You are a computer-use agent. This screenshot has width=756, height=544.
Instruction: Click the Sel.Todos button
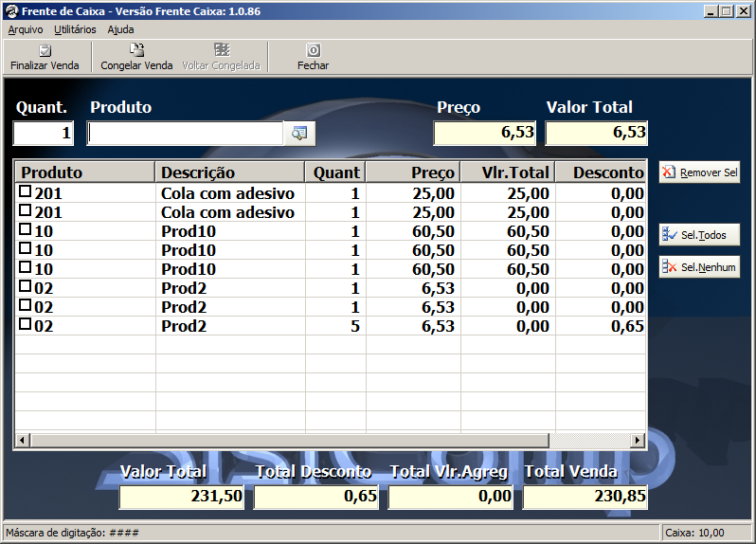click(699, 235)
